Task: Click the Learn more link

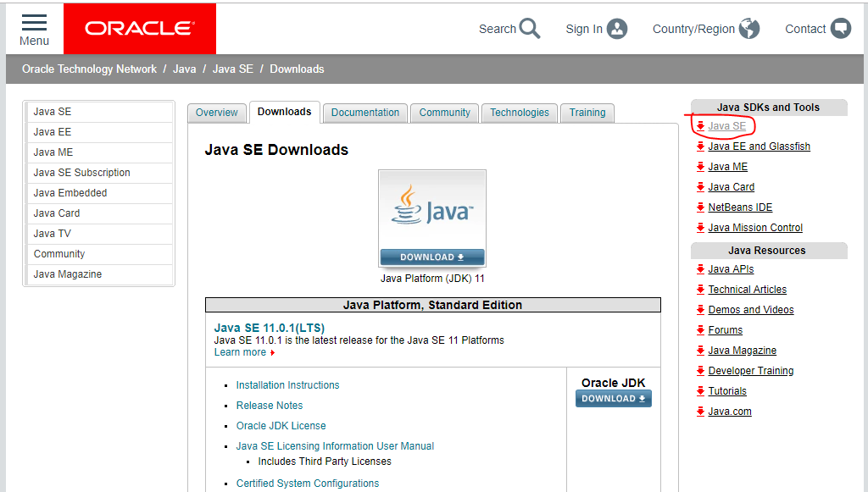Action: point(240,352)
